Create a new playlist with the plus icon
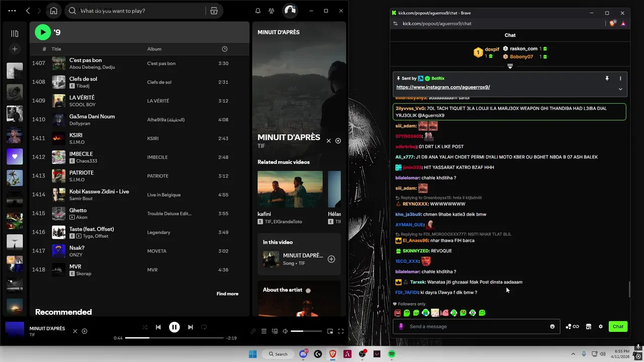 tap(15, 49)
